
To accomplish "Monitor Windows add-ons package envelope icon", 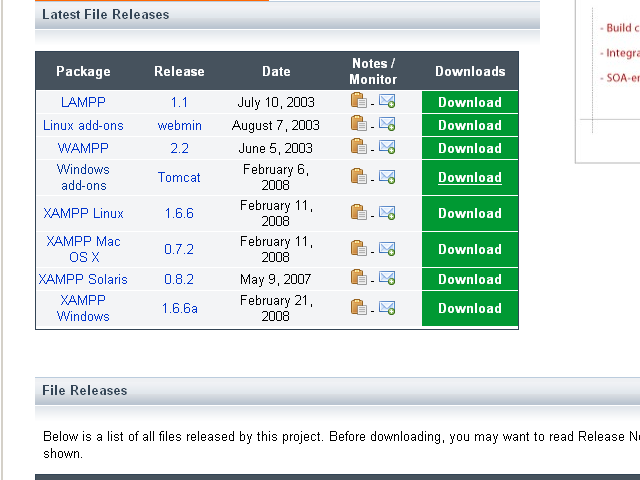I will point(387,176).
